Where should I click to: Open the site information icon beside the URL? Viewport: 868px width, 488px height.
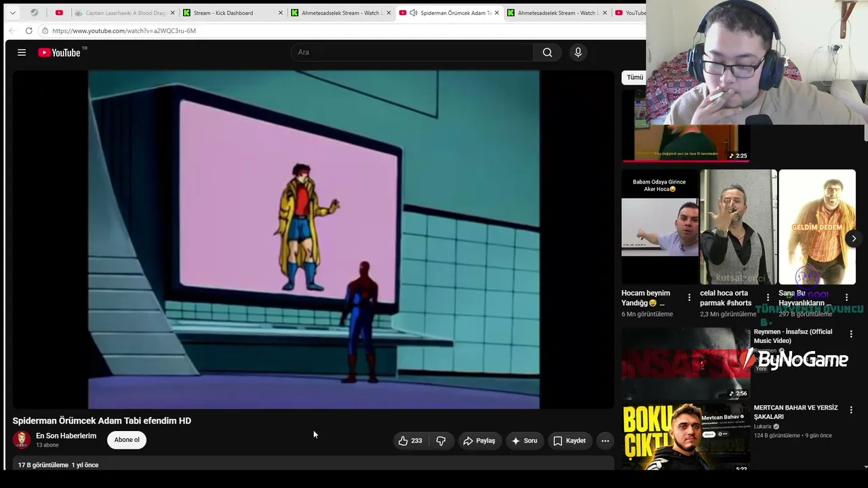45,30
